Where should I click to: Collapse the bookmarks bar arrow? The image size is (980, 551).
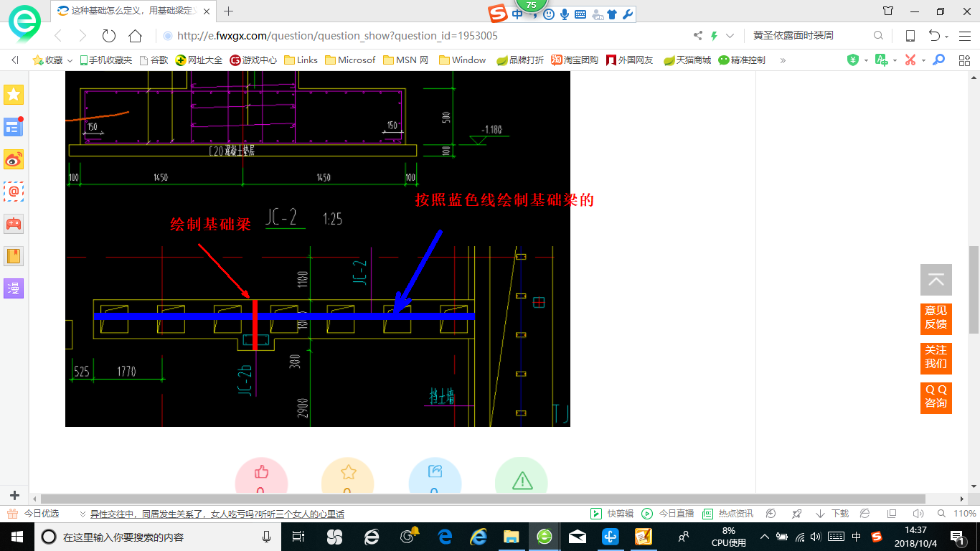(x=15, y=60)
